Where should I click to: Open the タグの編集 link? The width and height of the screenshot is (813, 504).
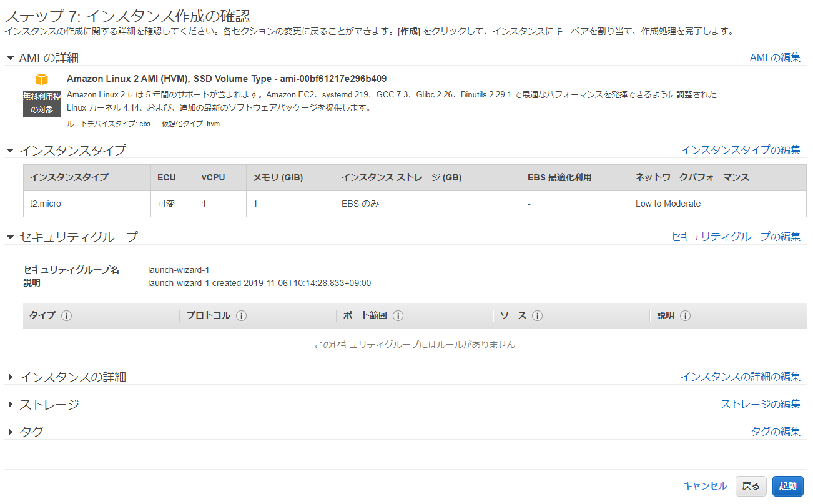(x=776, y=432)
